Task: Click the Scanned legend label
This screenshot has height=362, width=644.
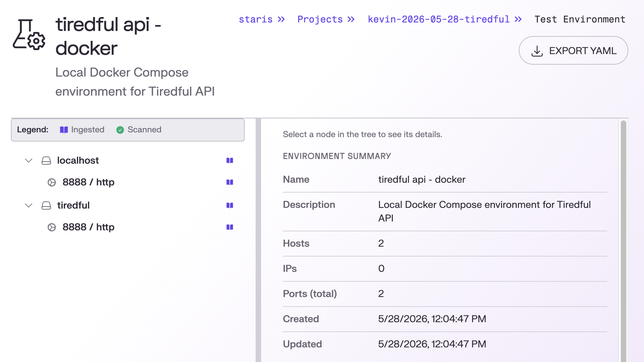Action: pyautogui.click(x=144, y=130)
